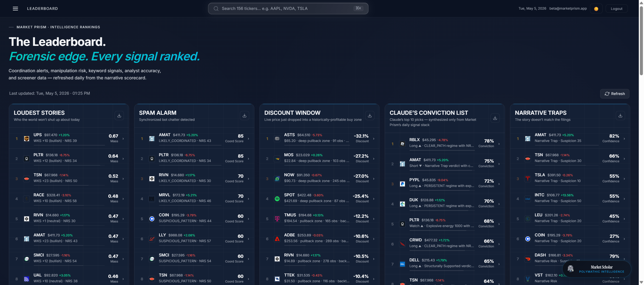Click DASH logo in Narrative Traps
This screenshot has height=285, width=644.
pos(528,259)
